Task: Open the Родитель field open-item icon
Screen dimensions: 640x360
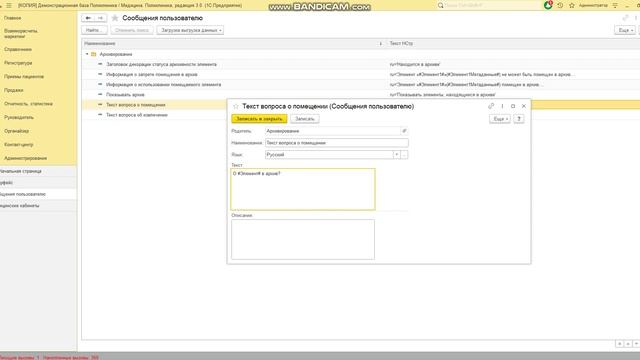Action: 404,131
